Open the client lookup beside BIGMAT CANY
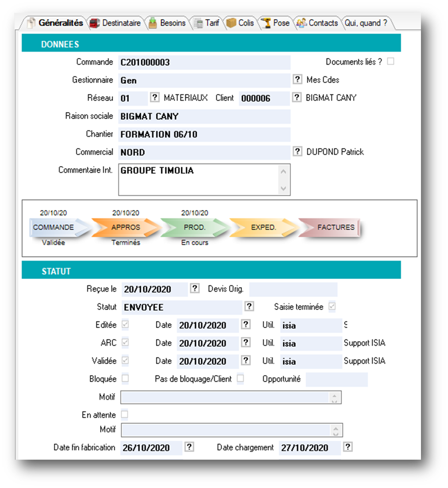Screen dimensions: 448x488 coord(297,97)
